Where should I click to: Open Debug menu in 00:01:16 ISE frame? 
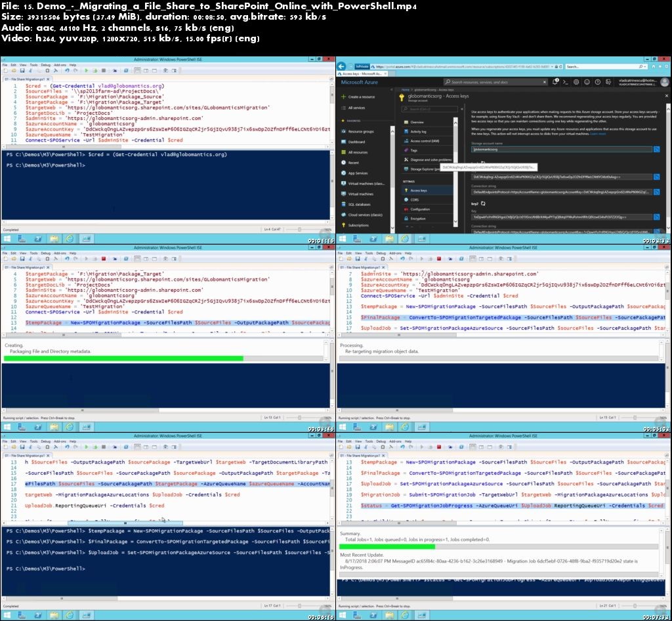[45, 65]
